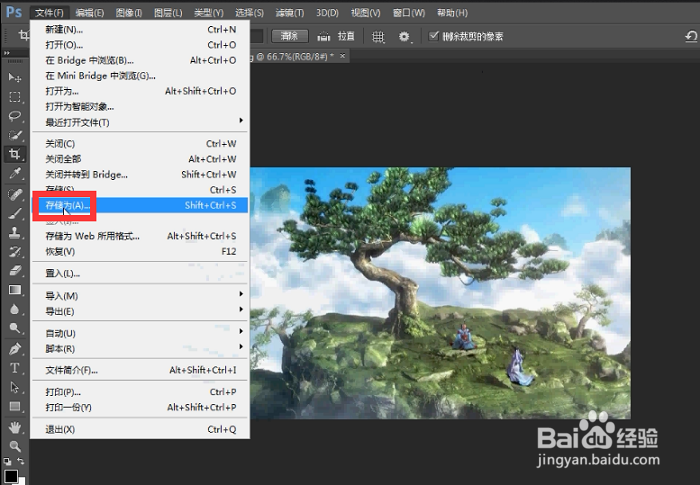
Task: Choose Print (P) menu item
Action: pos(140,392)
